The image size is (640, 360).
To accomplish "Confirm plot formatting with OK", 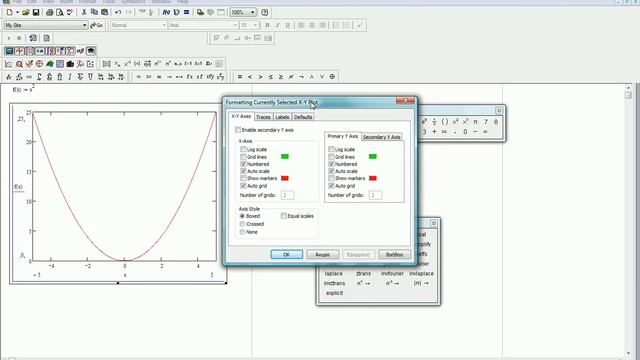I will pyautogui.click(x=287, y=254).
